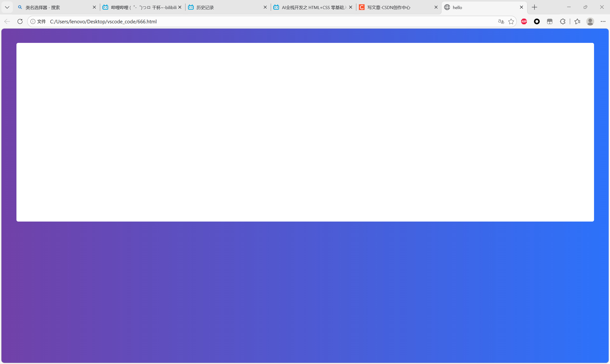Viewport: 610px width, 364px height.
Task: Close the hello tab
Action: [521, 7]
